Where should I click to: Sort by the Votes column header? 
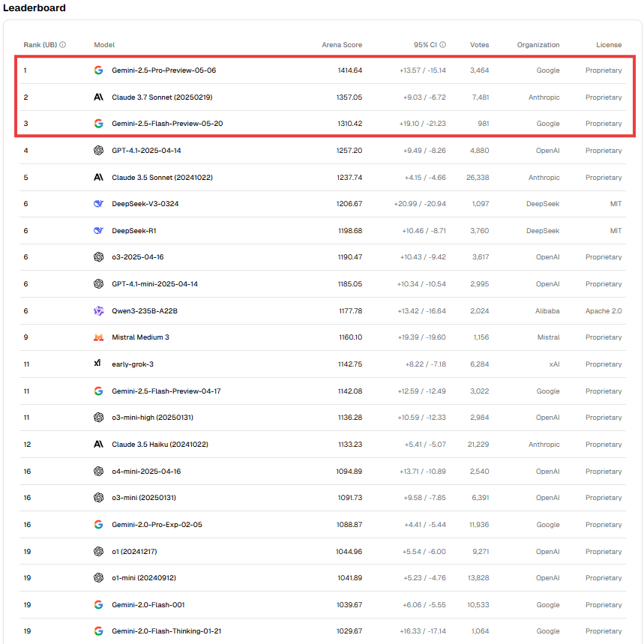479,45
